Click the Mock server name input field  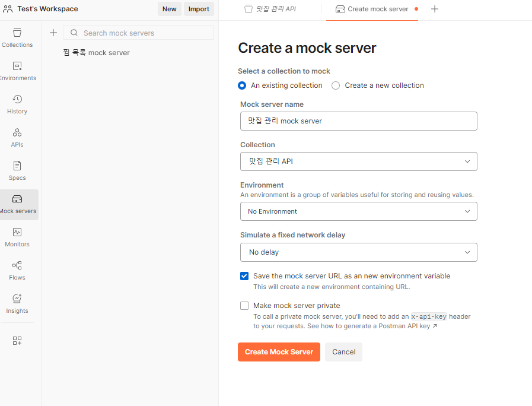[359, 121]
